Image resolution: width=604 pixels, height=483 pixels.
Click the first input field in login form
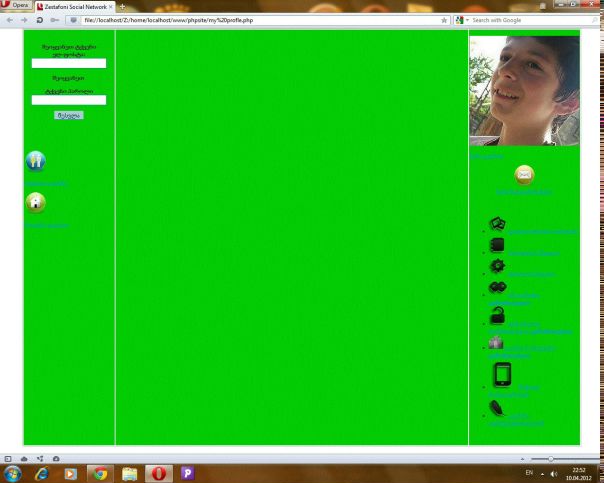tap(69, 63)
